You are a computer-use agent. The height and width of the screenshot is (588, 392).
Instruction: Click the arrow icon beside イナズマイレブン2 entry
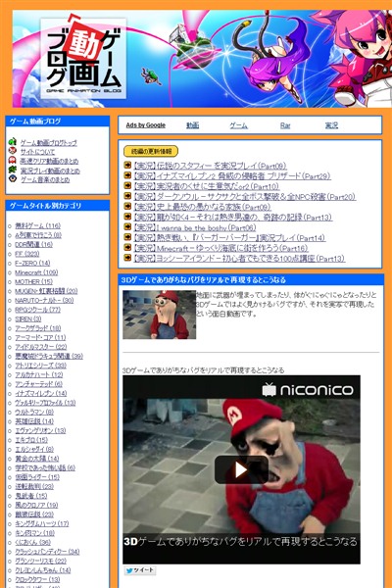tap(127, 175)
